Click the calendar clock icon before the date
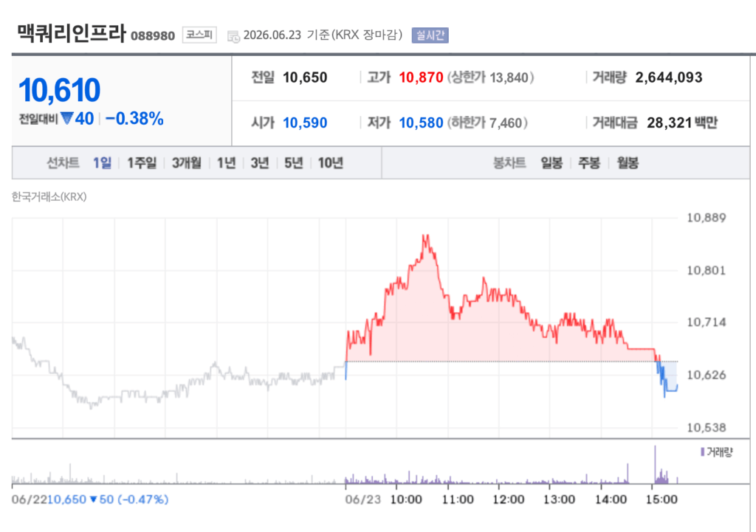 (x=233, y=37)
